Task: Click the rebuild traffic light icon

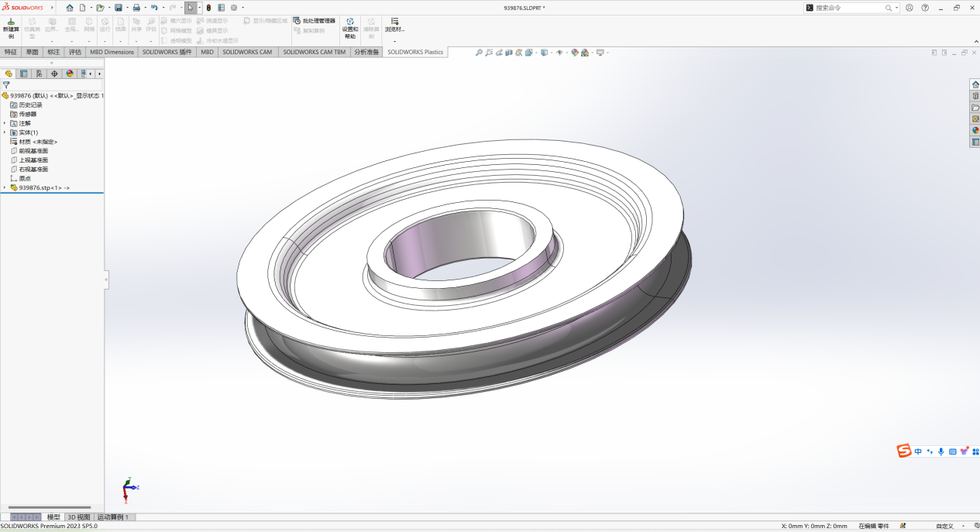Action: tap(208, 8)
